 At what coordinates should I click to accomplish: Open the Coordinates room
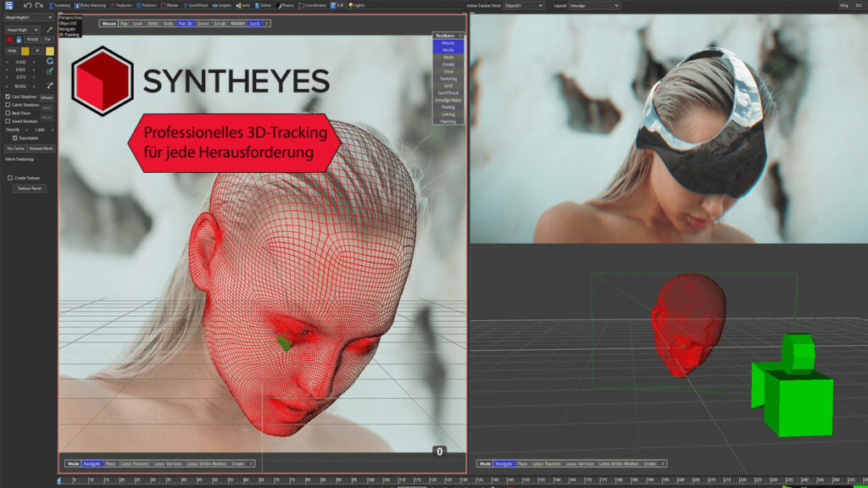(313, 6)
